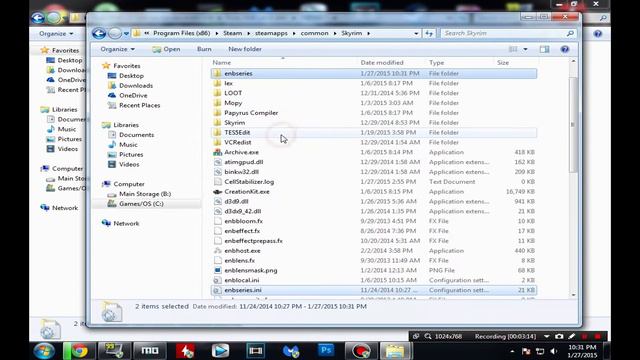Select the enbseries folder
Screen dimensions: 640x360
click(x=373, y=73)
